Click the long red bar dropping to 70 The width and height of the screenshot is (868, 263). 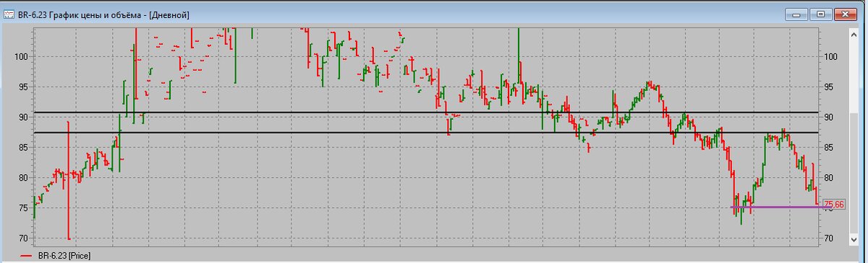tap(69, 181)
